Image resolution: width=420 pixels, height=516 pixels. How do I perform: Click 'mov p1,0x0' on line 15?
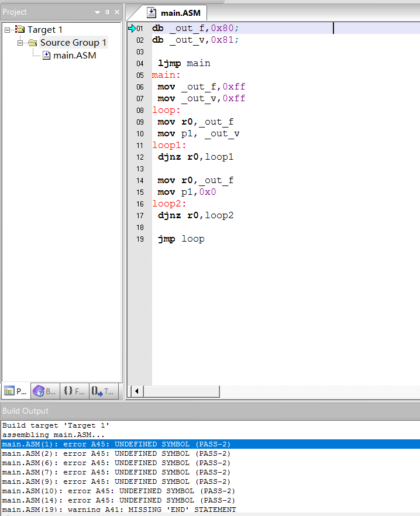point(187,192)
